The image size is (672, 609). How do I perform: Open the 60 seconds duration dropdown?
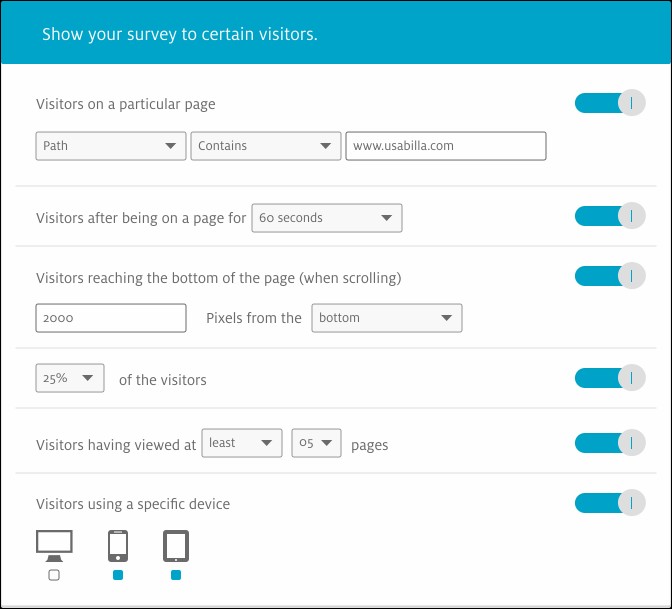click(x=326, y=218)
